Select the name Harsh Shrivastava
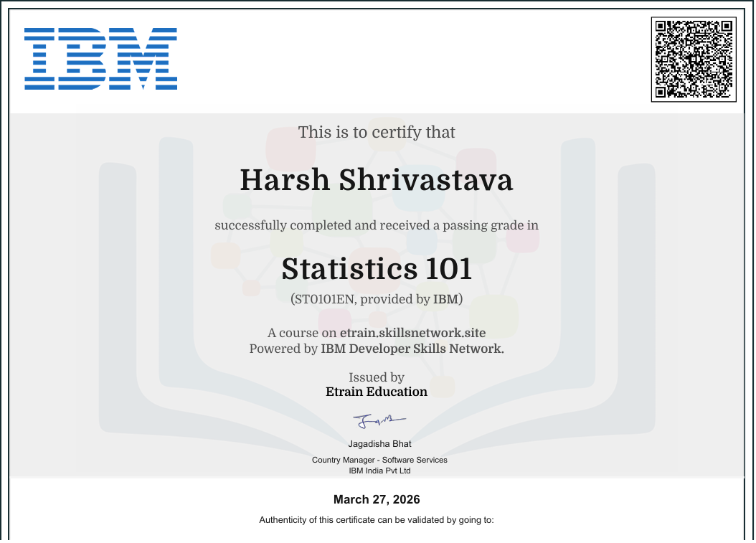This screenshot has height=543, width=756. (376, 181)
